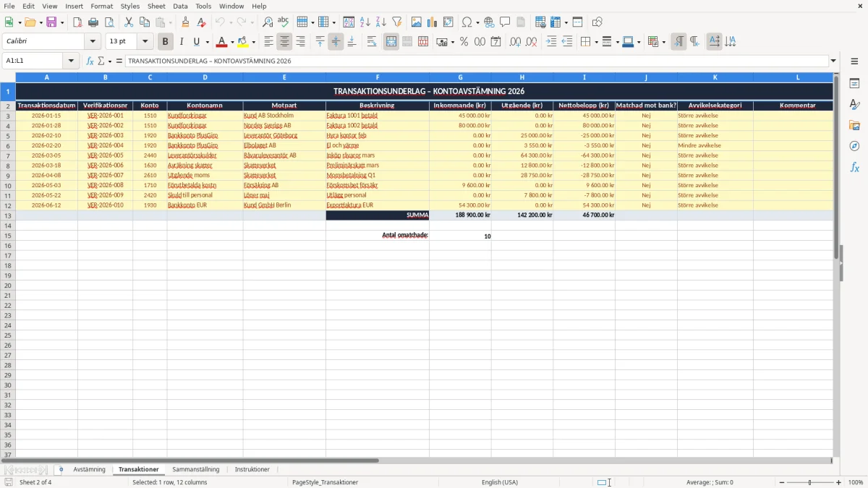This screenshot has height=488, width=868.
Task: Click the Function Wizard fx icon
Action: [90, 61]
